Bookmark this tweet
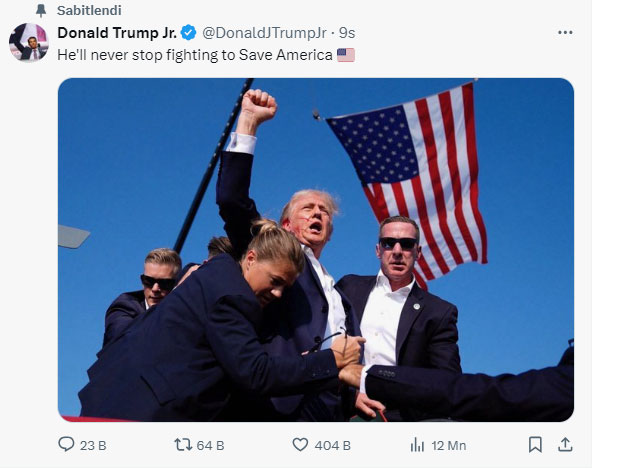The image size is (619, 468). [x=535, y=445]
